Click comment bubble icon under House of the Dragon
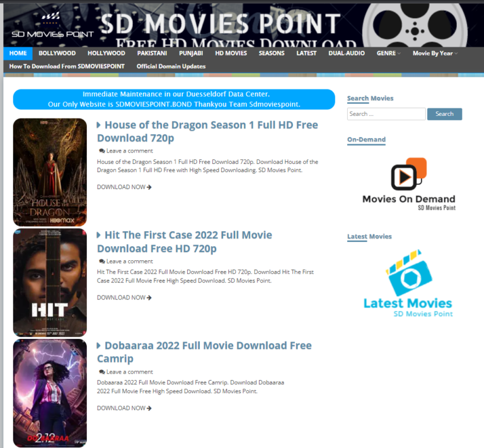The height and width of the screenshot is (448, 484). click(102, 151)
